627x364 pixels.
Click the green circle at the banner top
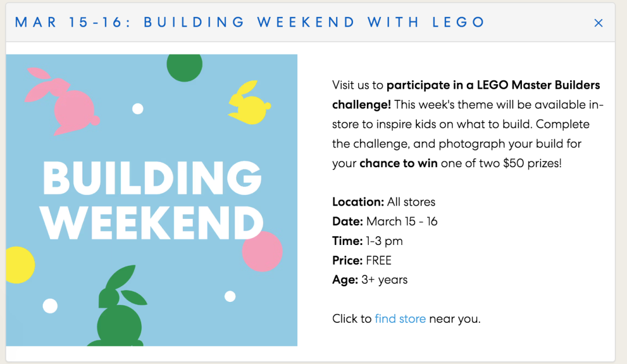point(185,67)
